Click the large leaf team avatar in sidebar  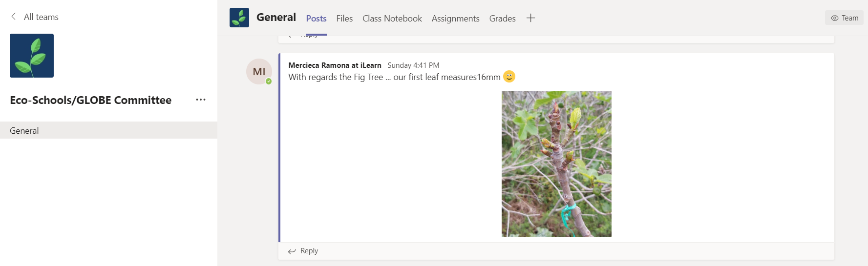point(32,56)
